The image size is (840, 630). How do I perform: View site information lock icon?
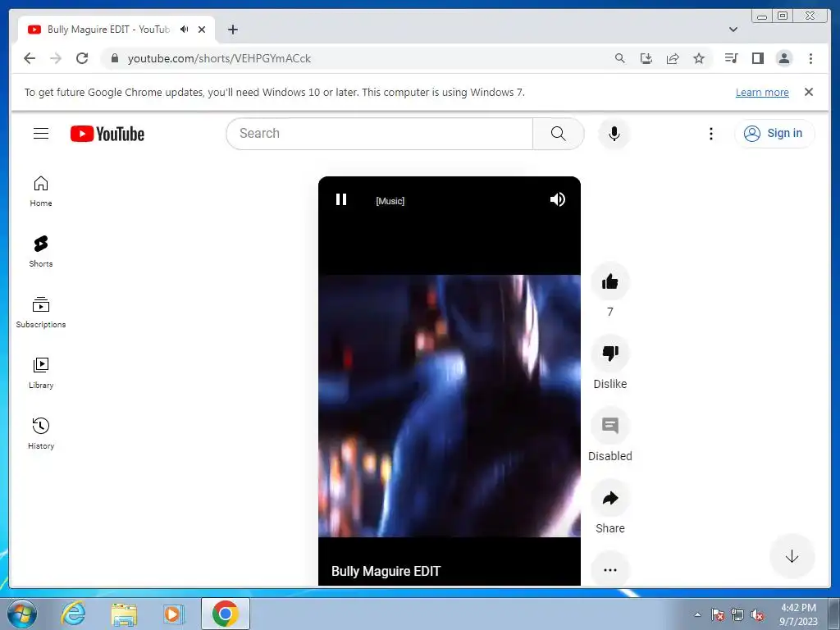point(114,58)
